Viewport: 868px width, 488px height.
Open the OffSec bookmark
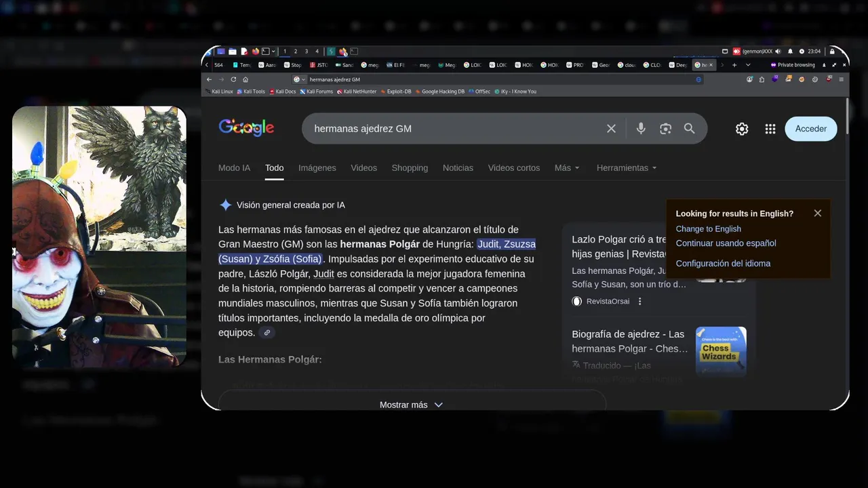pos(479,91)
